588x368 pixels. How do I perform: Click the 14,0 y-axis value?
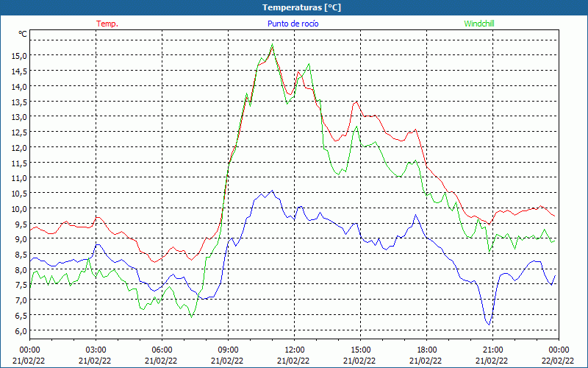tap(19, 87)
